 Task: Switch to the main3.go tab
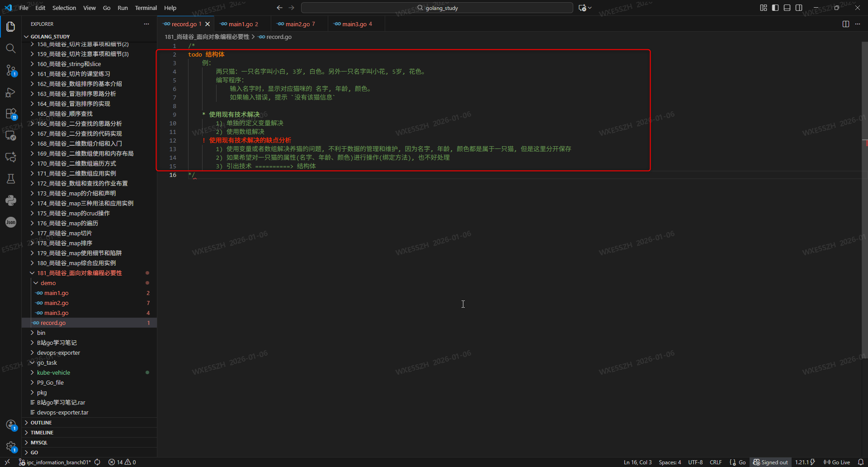point(357,24)
